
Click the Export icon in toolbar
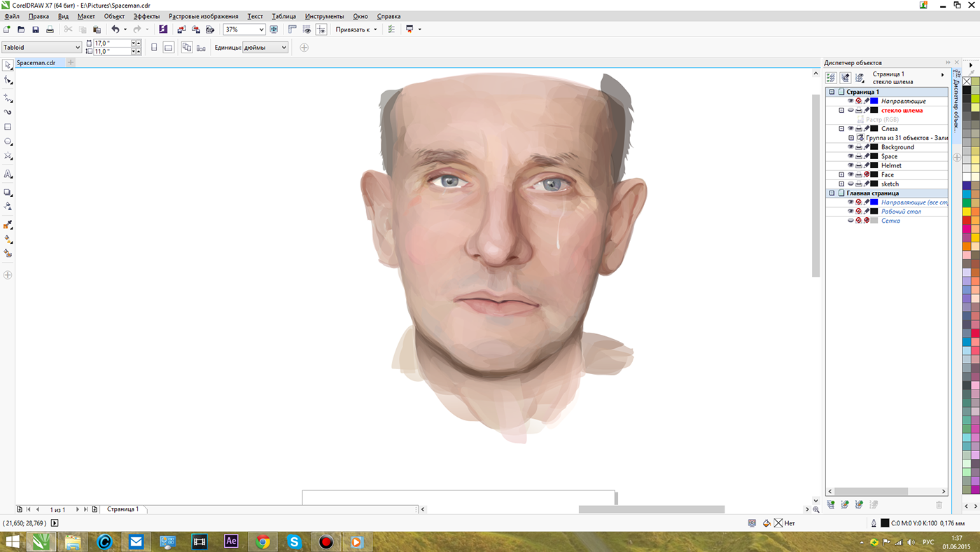[195, 29]
